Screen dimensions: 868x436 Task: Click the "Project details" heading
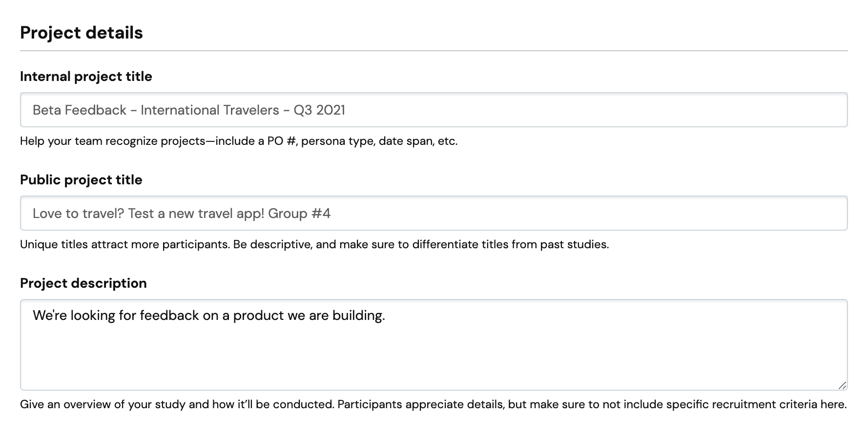82,33
